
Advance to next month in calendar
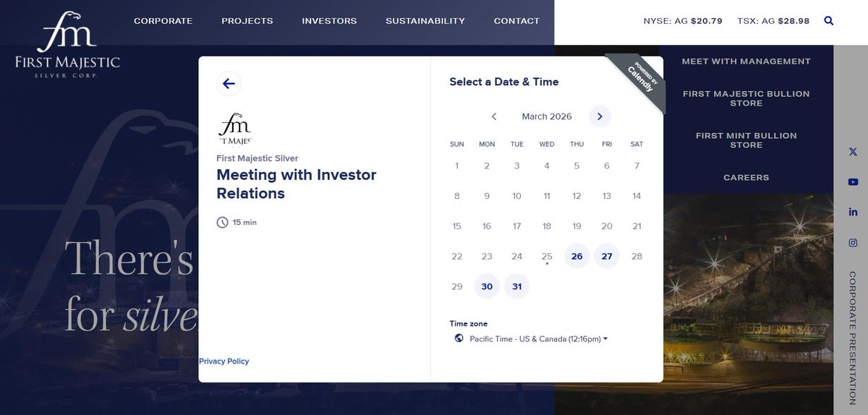(x=600, y=116)
